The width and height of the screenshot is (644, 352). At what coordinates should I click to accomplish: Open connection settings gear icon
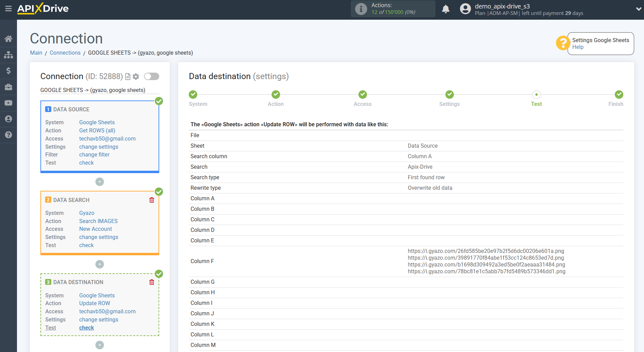tap(136, 77)
